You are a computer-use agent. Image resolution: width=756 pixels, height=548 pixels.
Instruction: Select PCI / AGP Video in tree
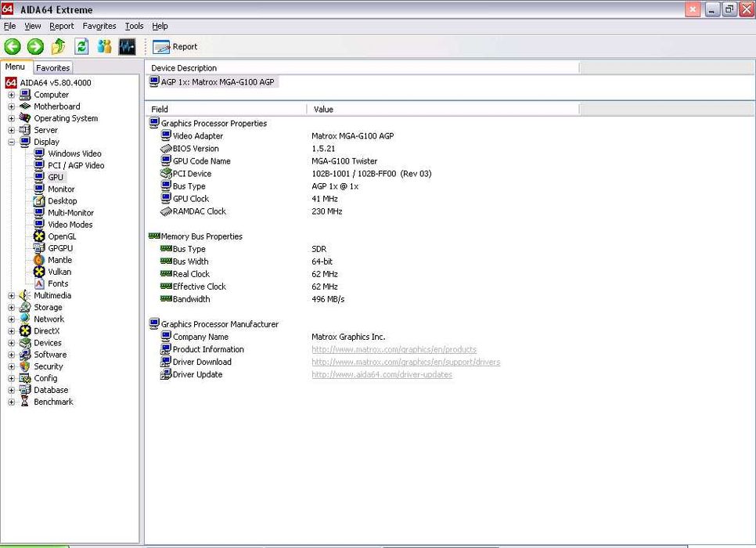click(76, 165)
